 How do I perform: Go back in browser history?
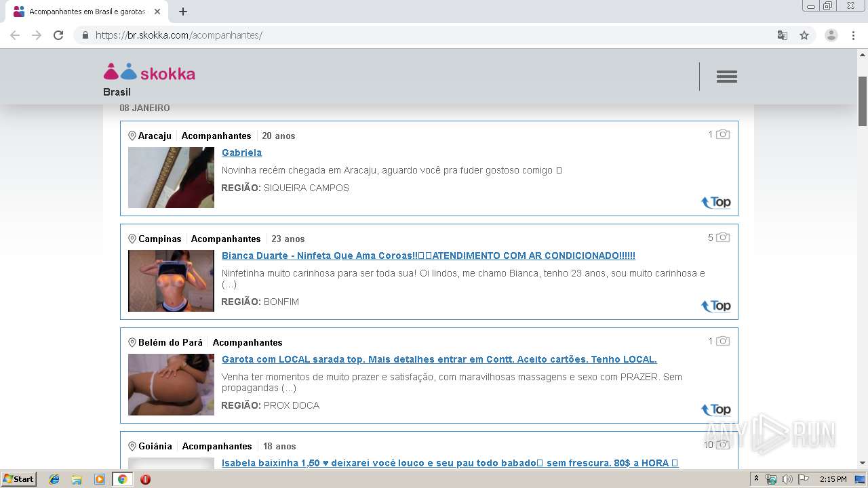pyautogui.click(x=15, y=35)
